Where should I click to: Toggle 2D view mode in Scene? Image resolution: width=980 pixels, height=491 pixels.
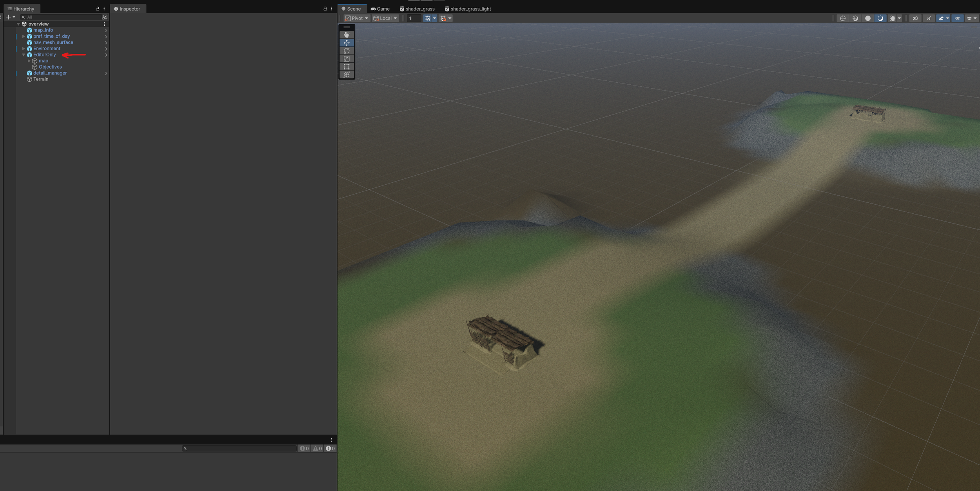pos(915,18)
